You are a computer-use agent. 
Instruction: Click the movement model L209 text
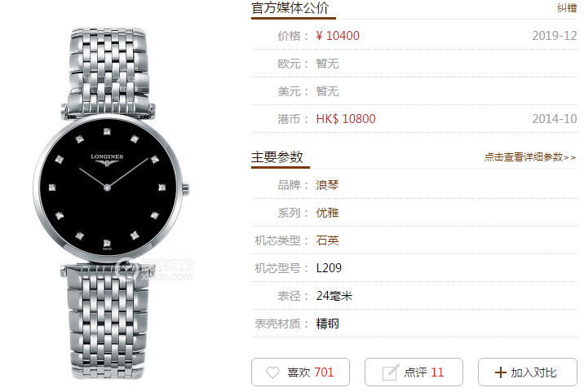click(x=329, y=268)
